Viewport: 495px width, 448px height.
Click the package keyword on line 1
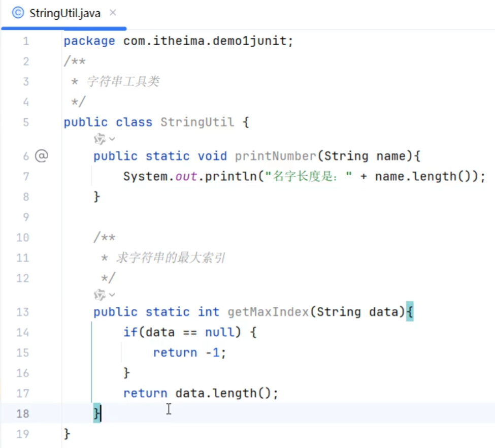89,41
